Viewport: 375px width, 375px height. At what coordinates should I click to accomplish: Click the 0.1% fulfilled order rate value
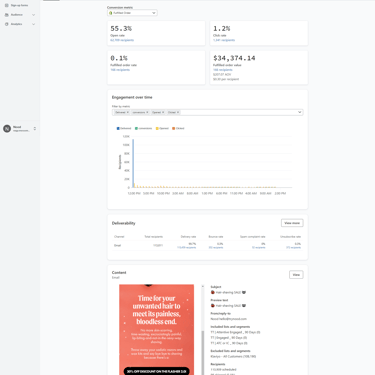pyautogui.click(x=119, y=58)
